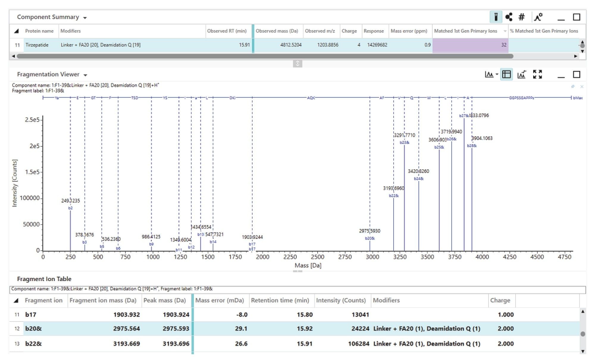595x364 pixels.
Task: Click the hash count icon
Action: click(x=522, y=17)
